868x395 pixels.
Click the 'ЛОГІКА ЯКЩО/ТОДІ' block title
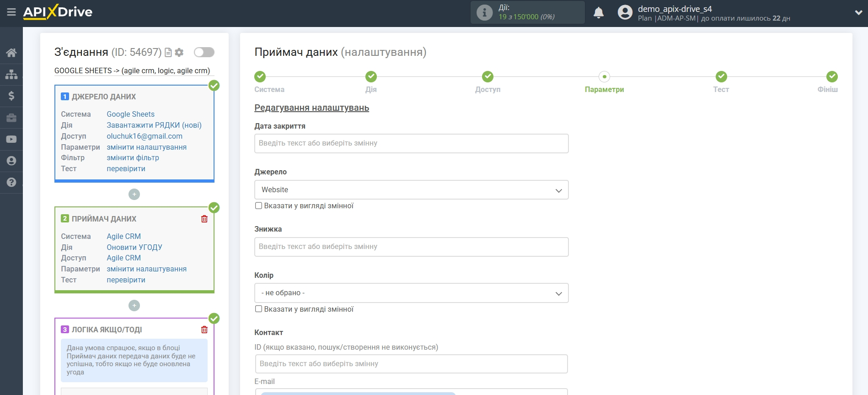(x=107, y=330)
